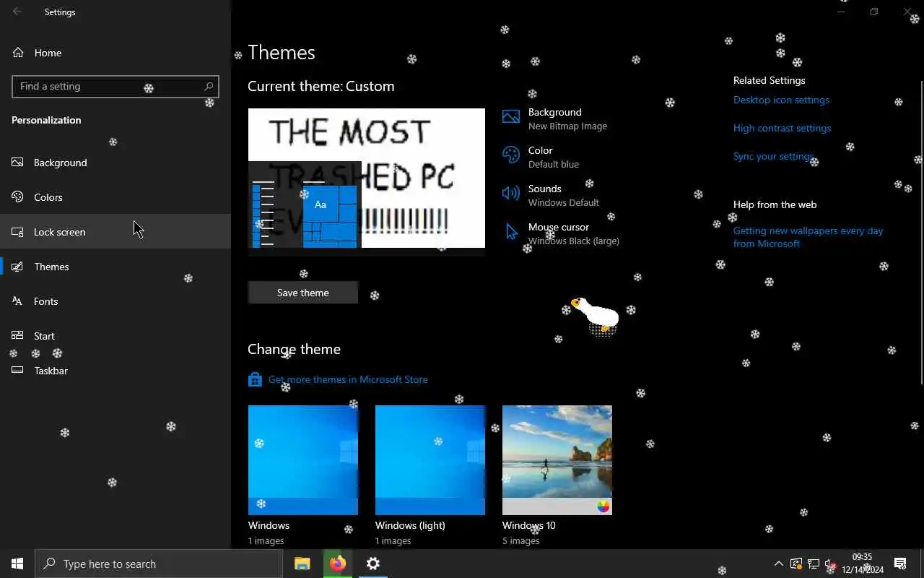Image resolution: width=924 pixels, height=578 pixels.
Task: Open Mouse cursor option Windows Black (large)
Action: tap(561, 233)
